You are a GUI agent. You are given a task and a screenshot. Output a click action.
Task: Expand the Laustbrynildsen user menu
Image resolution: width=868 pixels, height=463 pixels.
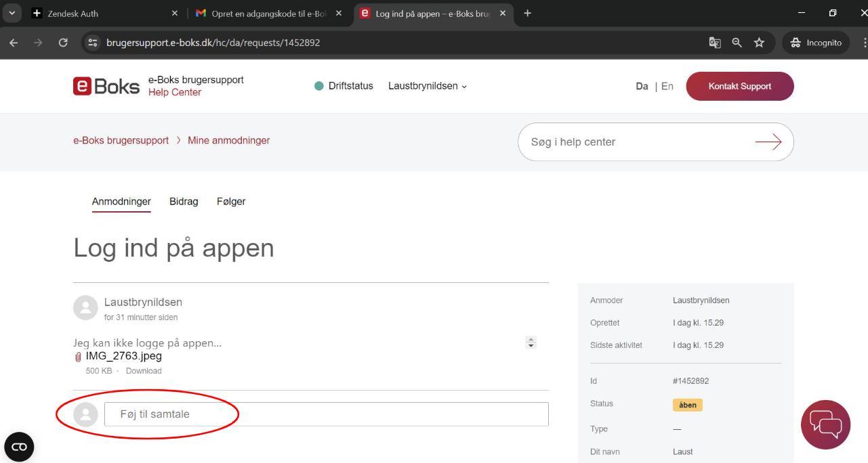(x=428, y=86)
